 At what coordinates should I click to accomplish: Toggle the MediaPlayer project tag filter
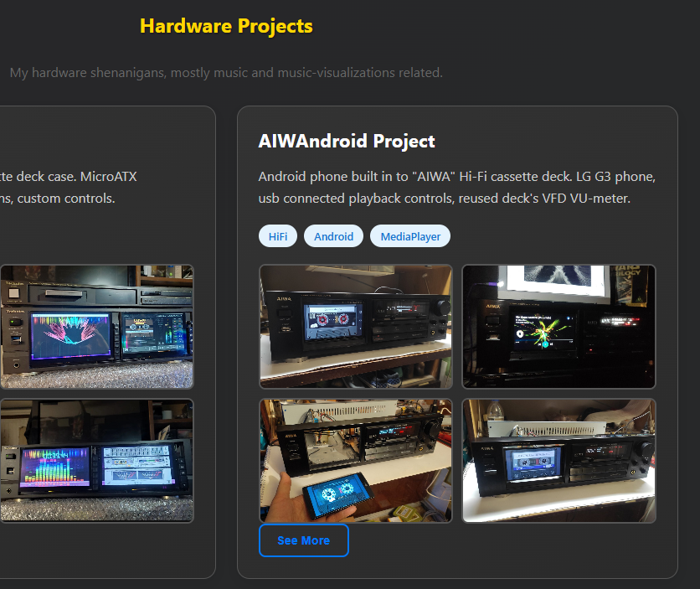409,235
